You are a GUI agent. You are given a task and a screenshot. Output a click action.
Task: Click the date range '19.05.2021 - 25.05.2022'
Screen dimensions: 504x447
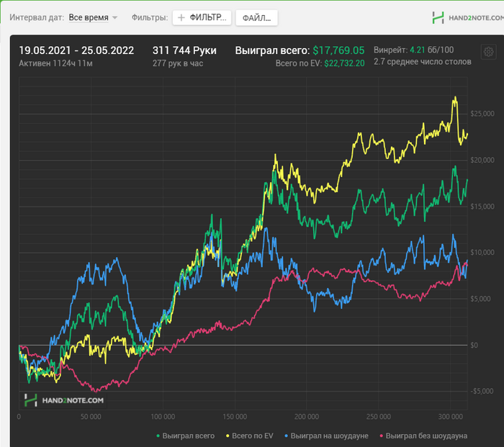(x=76, y=50)
